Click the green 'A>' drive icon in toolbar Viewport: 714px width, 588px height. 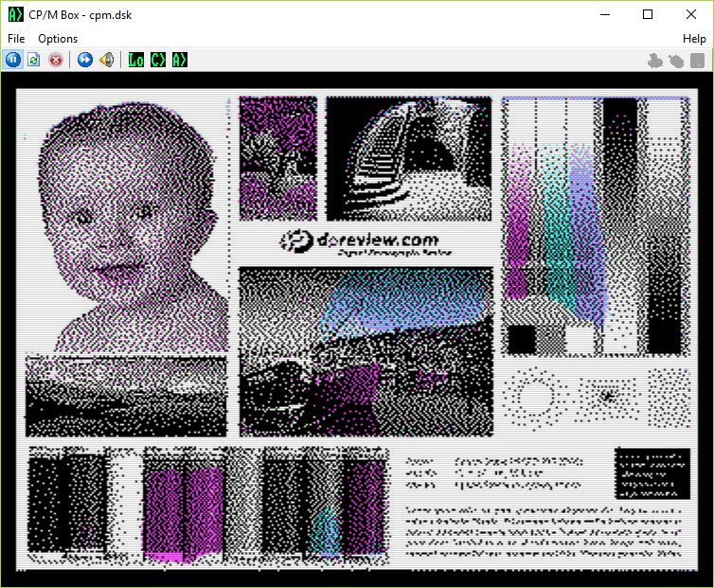pyautogui.click(x=180, y=60)
